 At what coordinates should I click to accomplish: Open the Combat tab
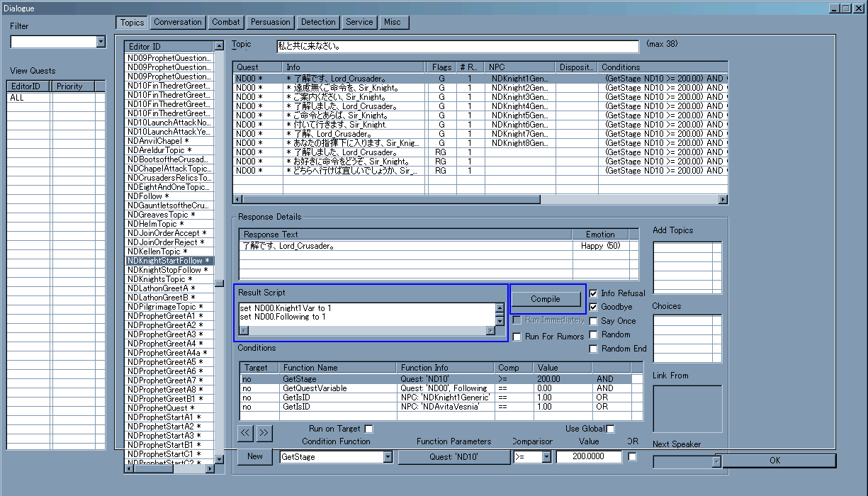coord(226,23)
